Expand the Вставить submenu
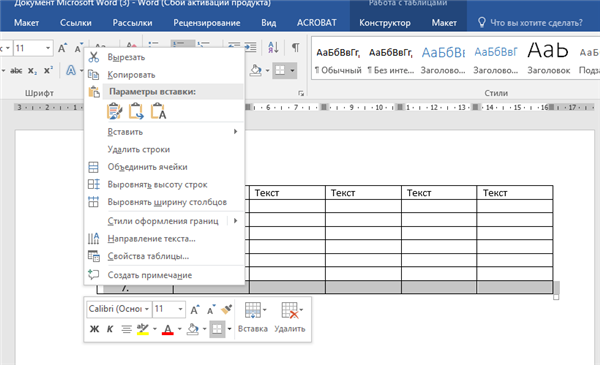 point(165,132)
